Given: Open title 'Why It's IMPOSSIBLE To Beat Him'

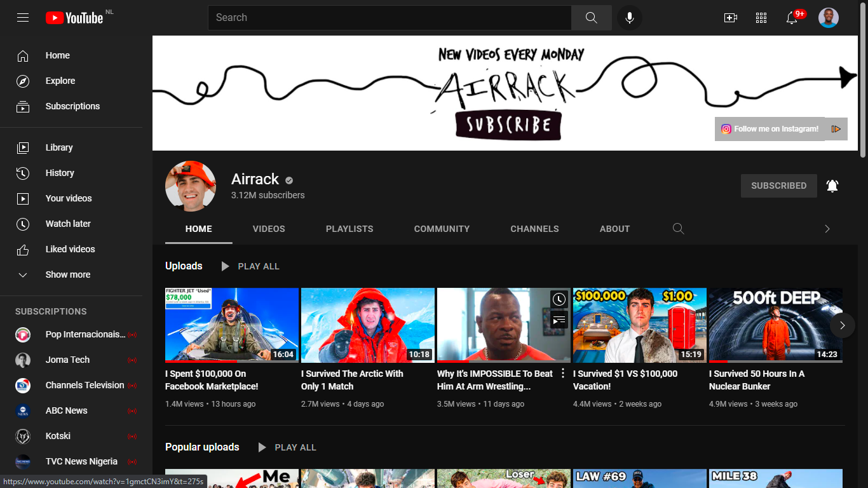Looking at the screenshot, I should 495,380.
